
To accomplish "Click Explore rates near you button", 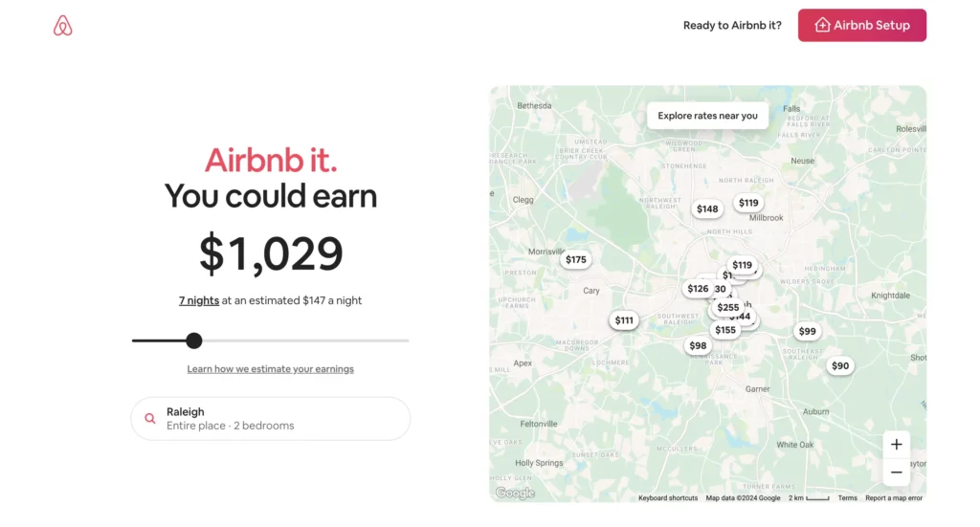I will pyautogui.click(x=707, y=116).
